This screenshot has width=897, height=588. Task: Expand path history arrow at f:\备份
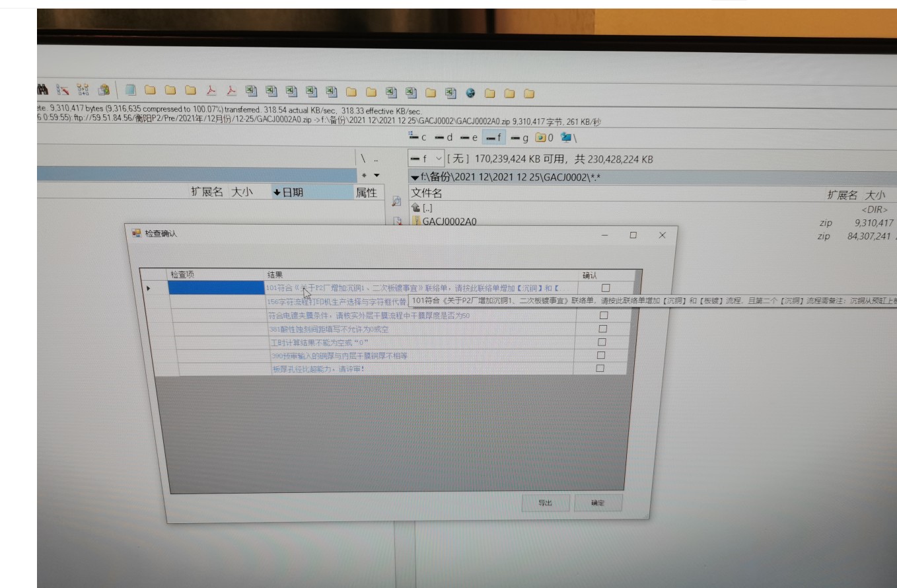pyautogui.click(x=414, y=178)
